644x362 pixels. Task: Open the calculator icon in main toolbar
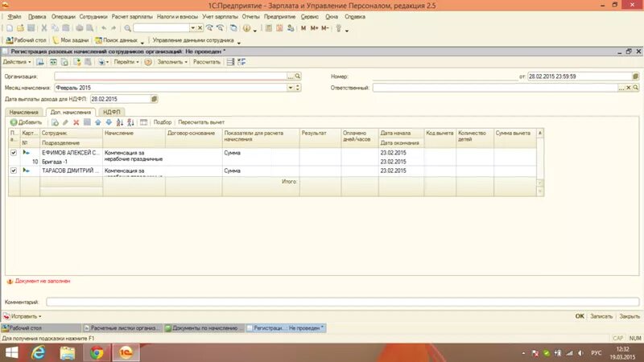click(x=269, y=28)
